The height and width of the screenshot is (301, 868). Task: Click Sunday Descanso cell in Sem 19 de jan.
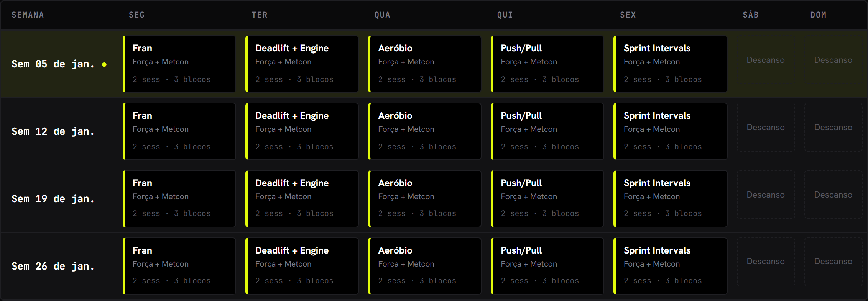click(x=833, y=195)
